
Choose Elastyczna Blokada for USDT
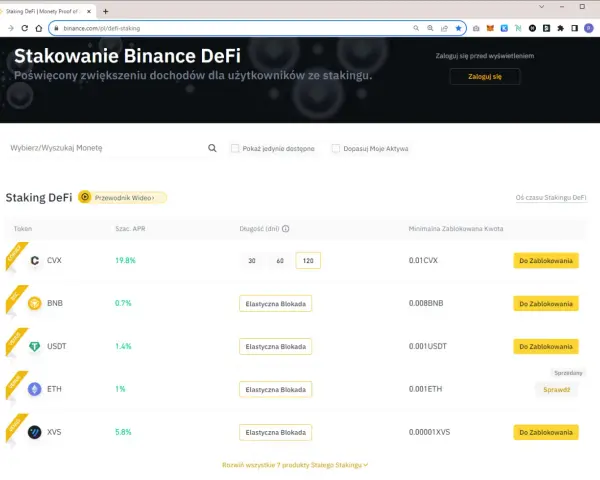click(x=276, y=346)
